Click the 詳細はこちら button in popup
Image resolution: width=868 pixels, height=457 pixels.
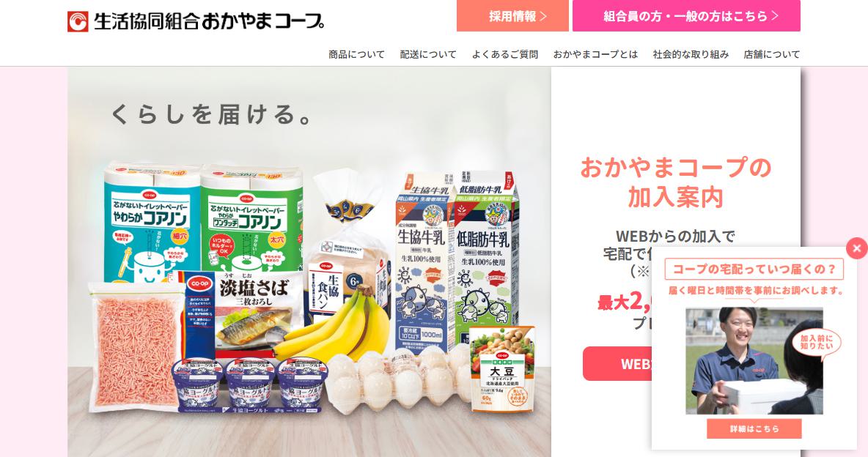coord(754,428)
